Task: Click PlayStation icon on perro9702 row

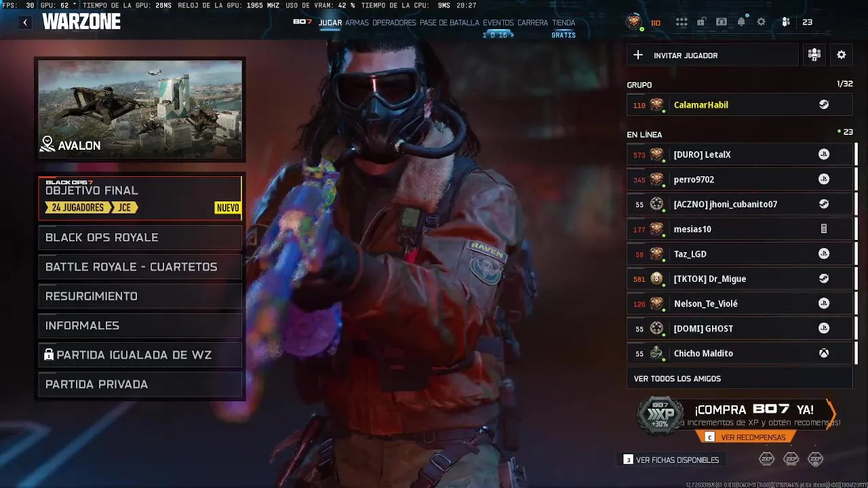Action: coord(824,180)
